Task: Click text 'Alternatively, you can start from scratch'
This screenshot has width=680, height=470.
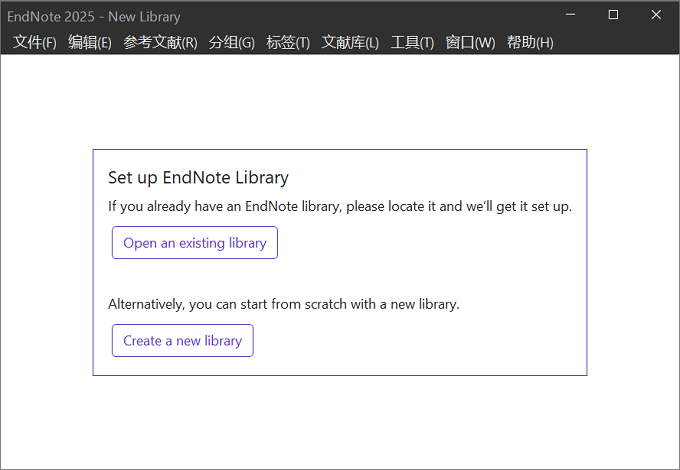Action: tap(228, 304)
